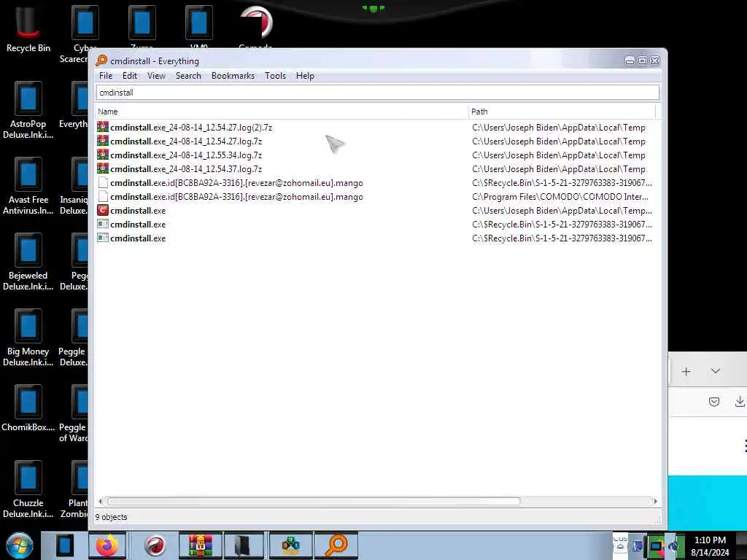Open Avast Free Antivirus desktop shortcut

point(28,186)
